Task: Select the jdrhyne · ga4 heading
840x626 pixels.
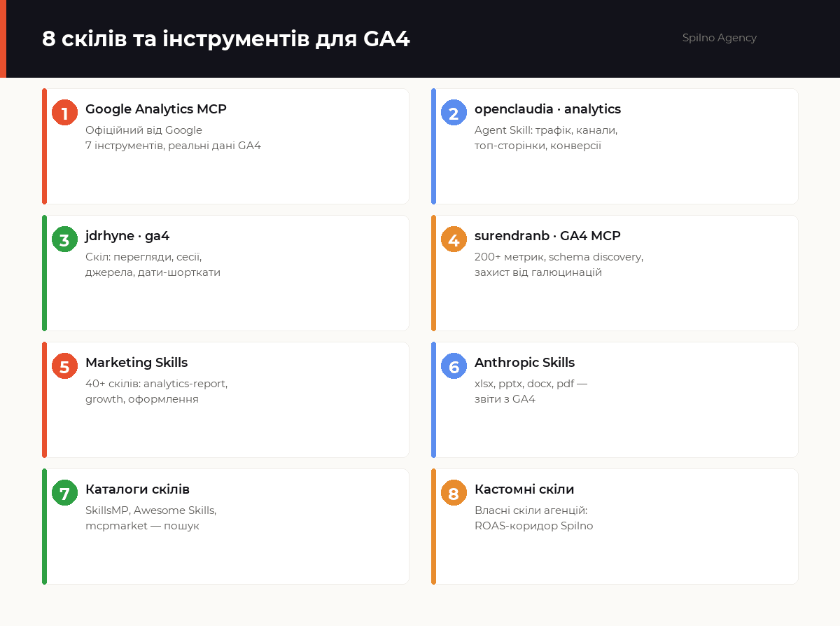Action: tap(127, 236)
